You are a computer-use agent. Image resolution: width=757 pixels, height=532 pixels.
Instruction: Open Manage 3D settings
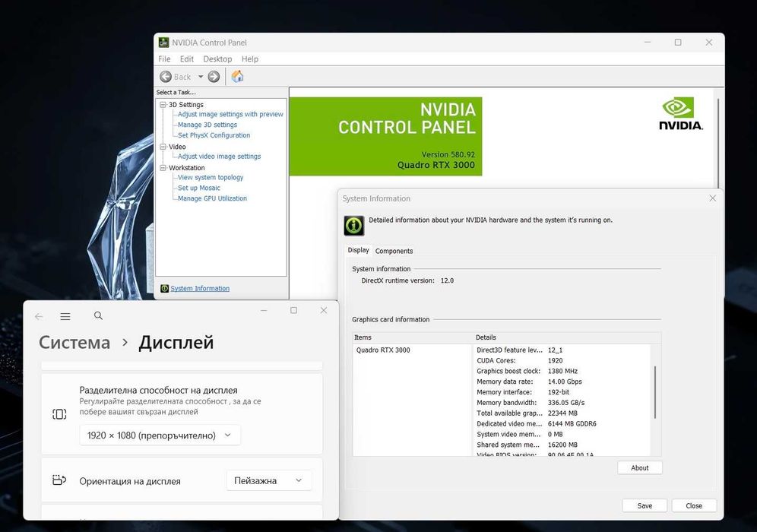pyautogui.click(x=207, y=125)
